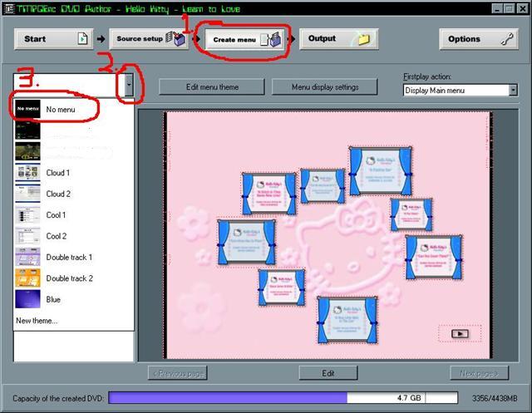The height and width of the screenshot is (413, 532).
Task: Choose the Cloud 2 theme
Action: 74,194
